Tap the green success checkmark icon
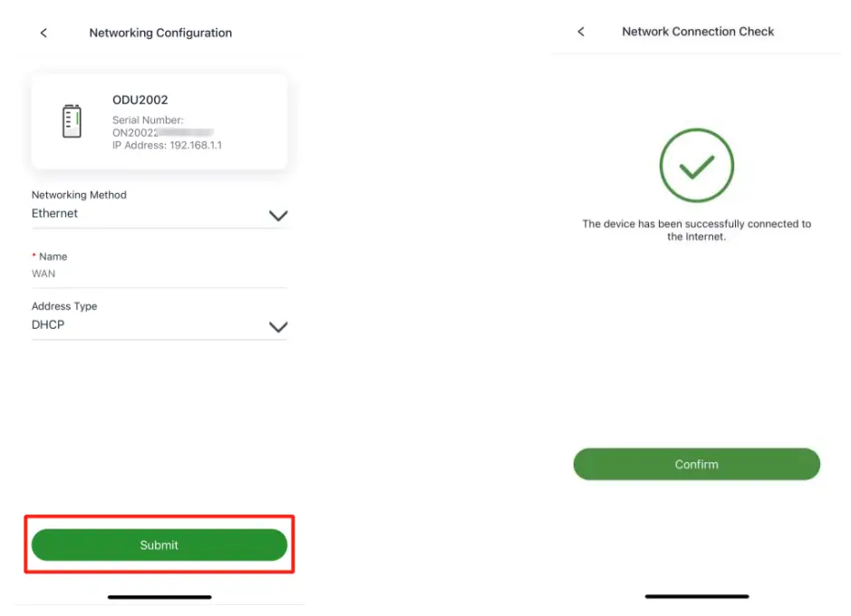The image size is (851, 616). [x=696, y=165]
